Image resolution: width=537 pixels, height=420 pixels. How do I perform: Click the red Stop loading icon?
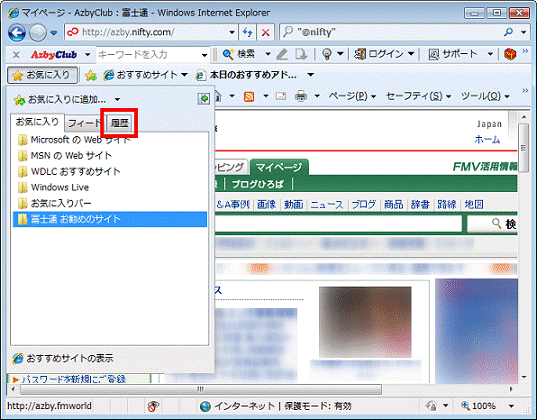point(265,33)
